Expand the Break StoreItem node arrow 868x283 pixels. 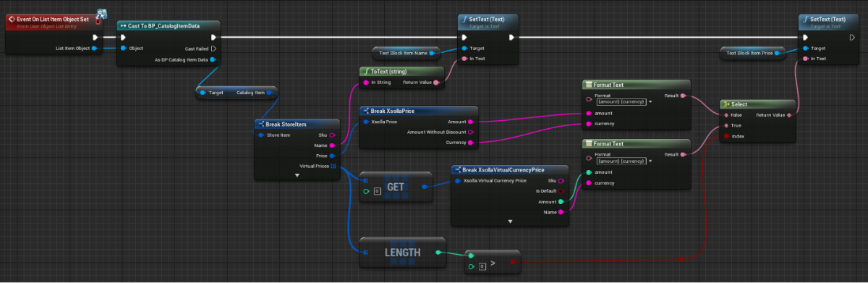coord(297,175)
